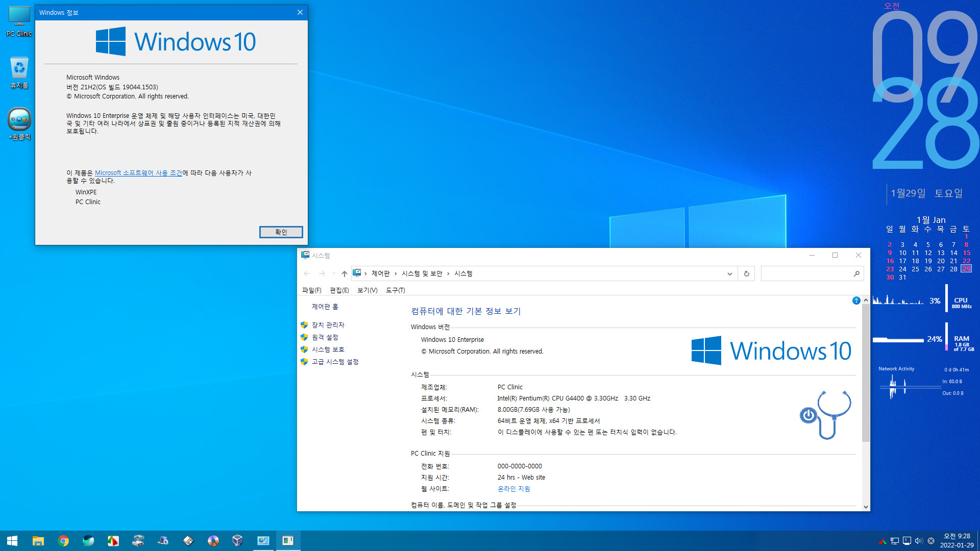This screenshot has height=551, width=980.
Task: Open 고급 시스템 설정 link
Action: click(335, 362)
